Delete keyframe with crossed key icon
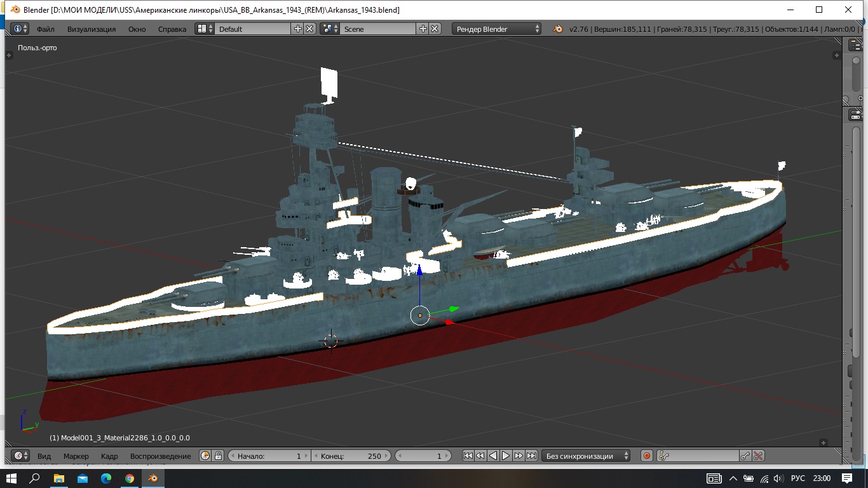This screenshot has width=868, height=488. [757, 456]
